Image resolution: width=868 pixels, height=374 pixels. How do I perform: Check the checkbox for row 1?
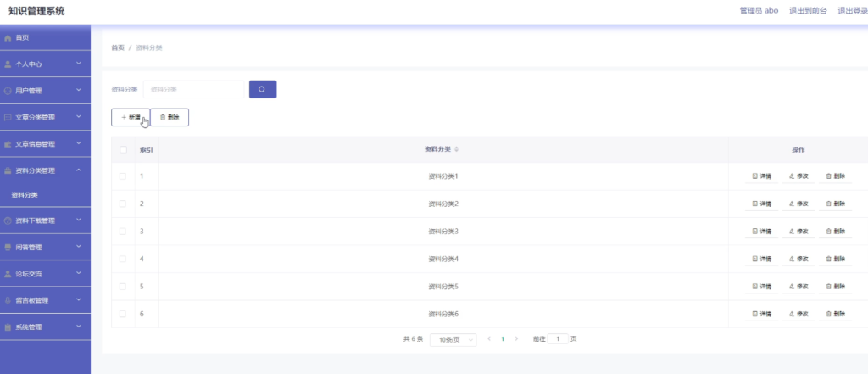tap(123, 176)
